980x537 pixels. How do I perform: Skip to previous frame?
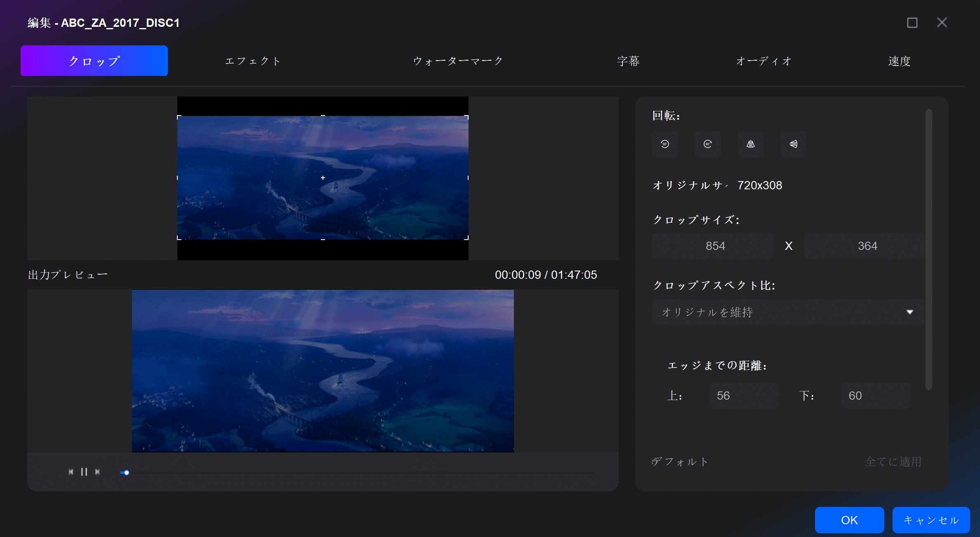pos(71,472)
